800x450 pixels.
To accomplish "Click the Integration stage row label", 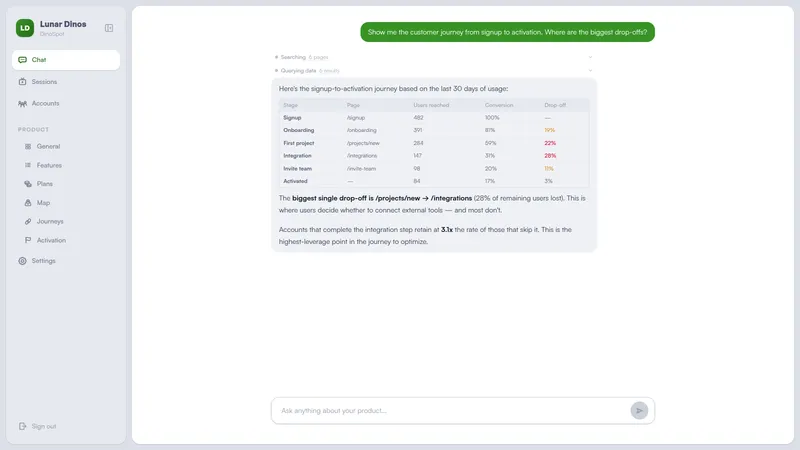I will 297,156.
